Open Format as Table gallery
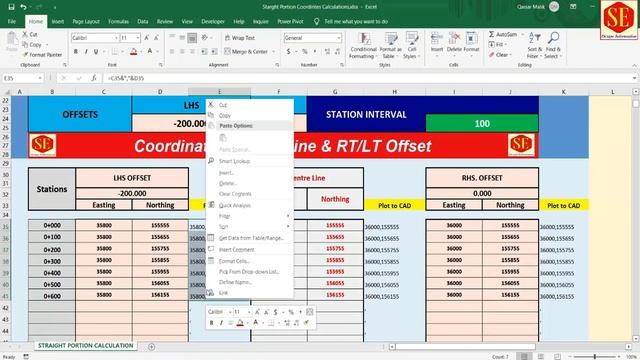This screenshot has width=640, height=360. click(390, 45)
